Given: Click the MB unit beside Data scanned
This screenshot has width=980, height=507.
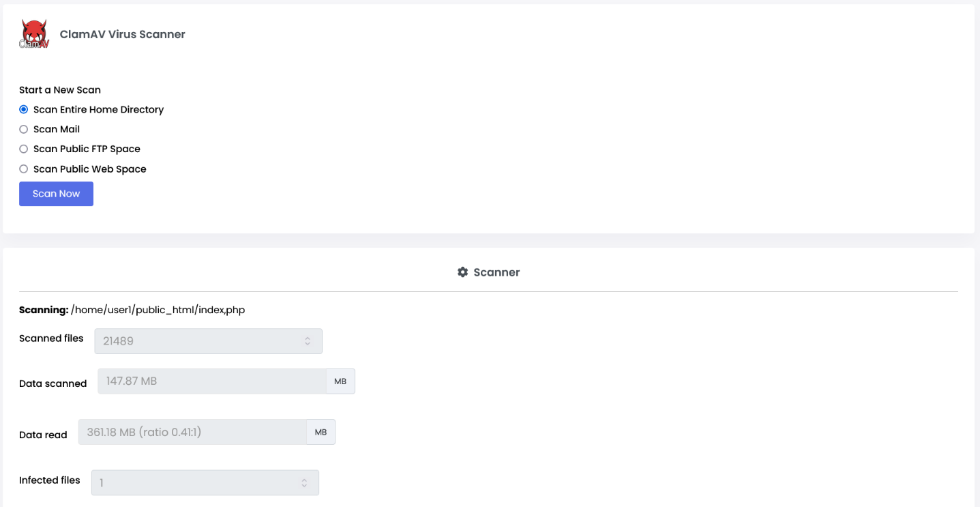Looking at the screenshot, I should point(340,381).
